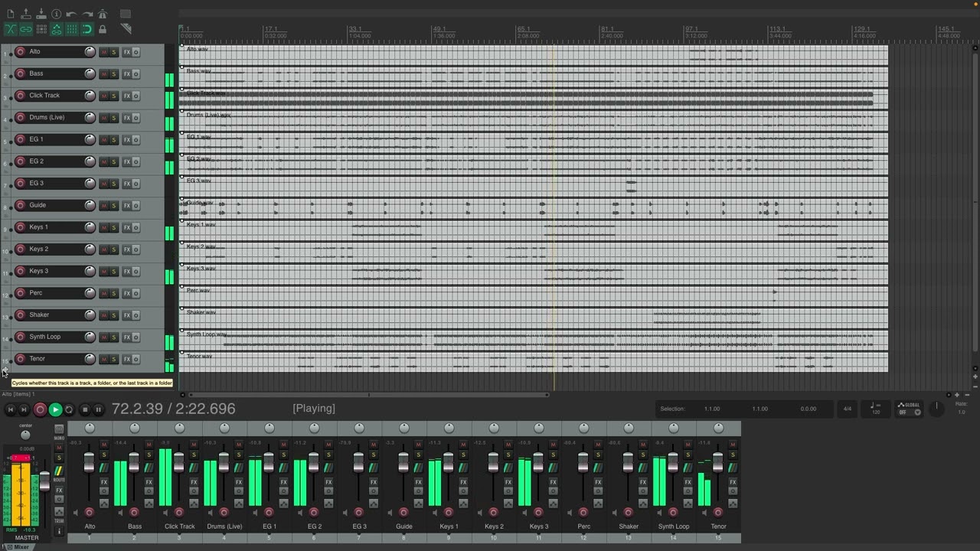
Task: Open Master FX button in mixer
Action: [59, 490]
